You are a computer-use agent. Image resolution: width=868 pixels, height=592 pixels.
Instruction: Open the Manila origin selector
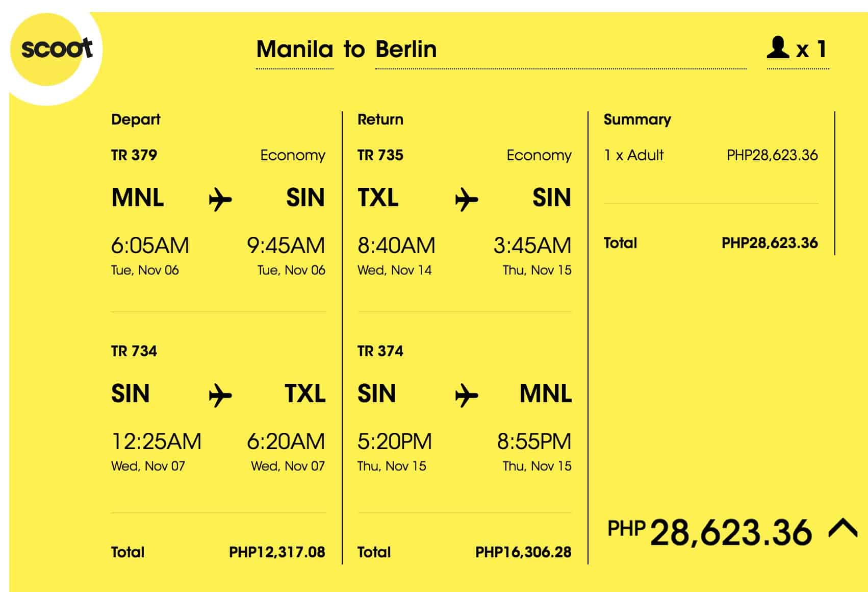[295, 50]
